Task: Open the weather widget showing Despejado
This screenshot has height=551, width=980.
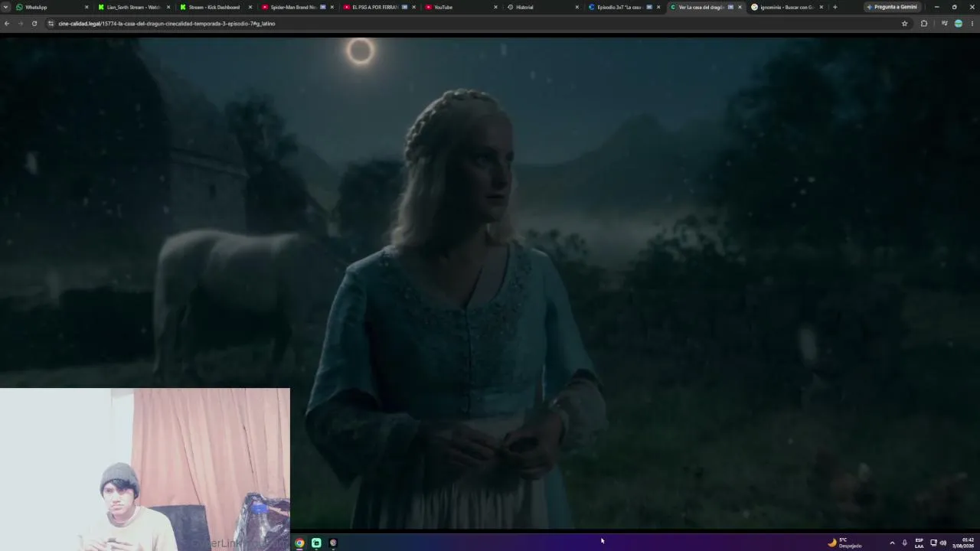Action: pyautogui.click(x=844, y=543)
